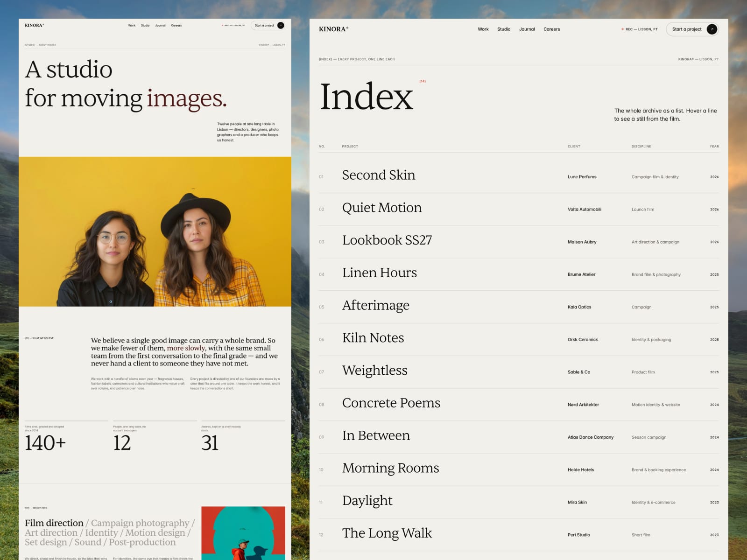Screen dimensions: 747x560
Task: Open the Quiet Motion project
Action: [382, 208]
